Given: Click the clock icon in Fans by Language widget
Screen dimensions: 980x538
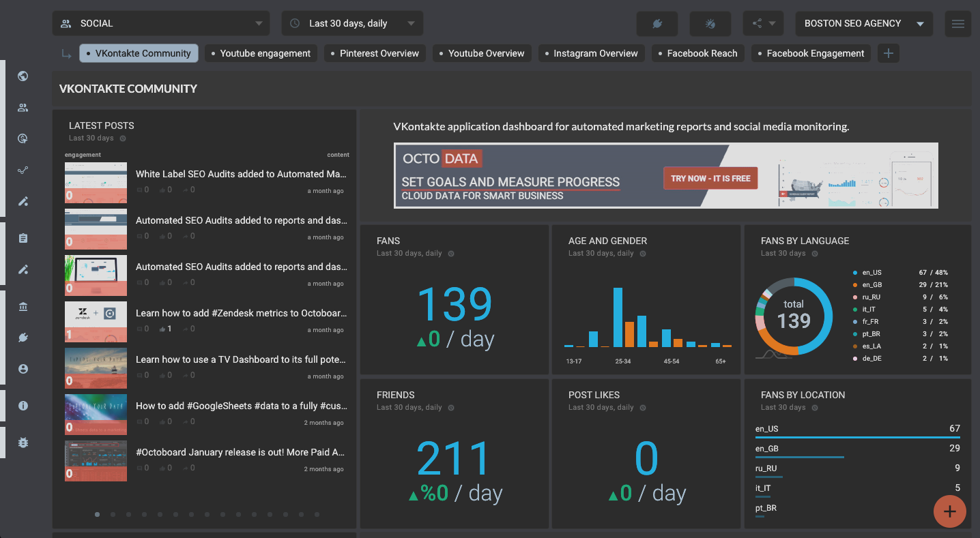Looking at the screenshot, I should click(815, 254).
